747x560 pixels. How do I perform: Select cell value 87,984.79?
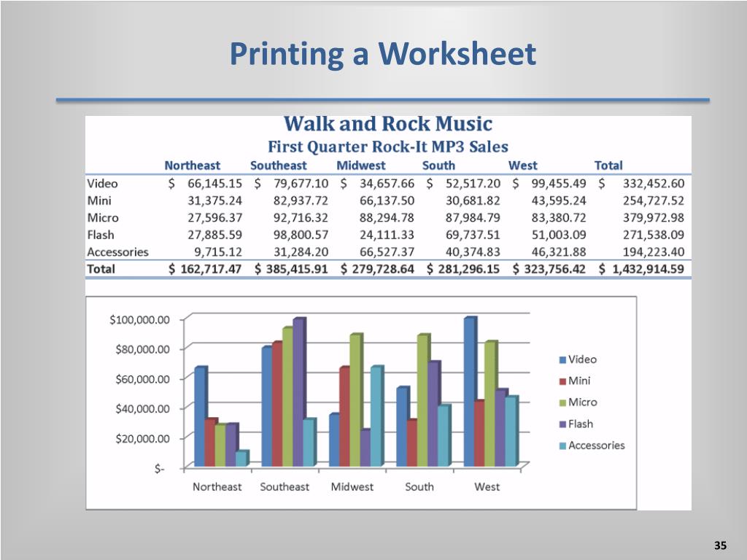[473, 217]
